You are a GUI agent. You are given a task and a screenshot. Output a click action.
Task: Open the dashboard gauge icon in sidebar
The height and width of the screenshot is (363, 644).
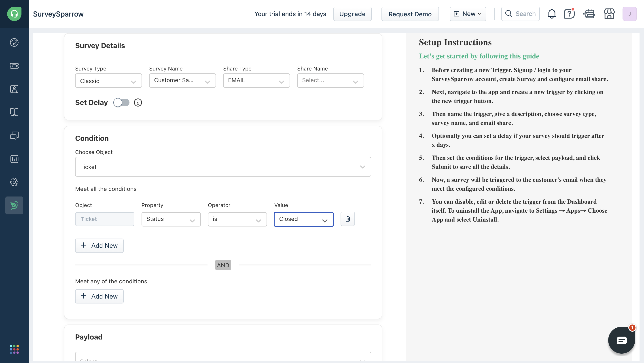click(x=14, y=43)
